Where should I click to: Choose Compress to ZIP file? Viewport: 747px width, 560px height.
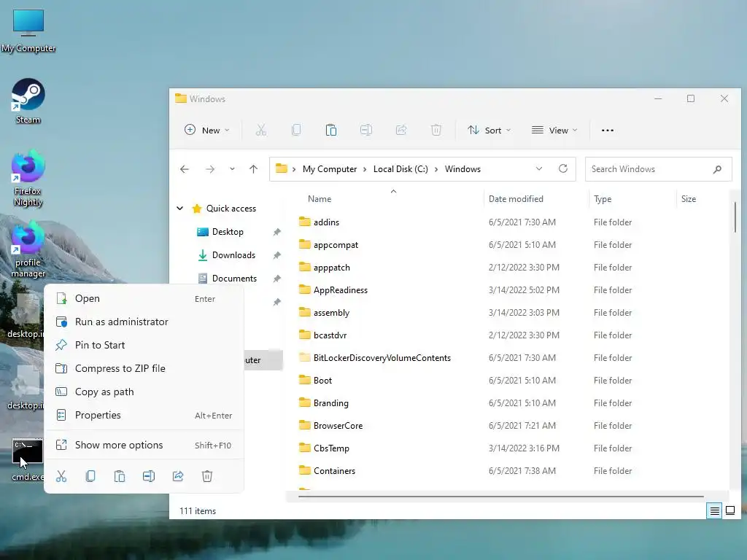(x=144, y=368)
